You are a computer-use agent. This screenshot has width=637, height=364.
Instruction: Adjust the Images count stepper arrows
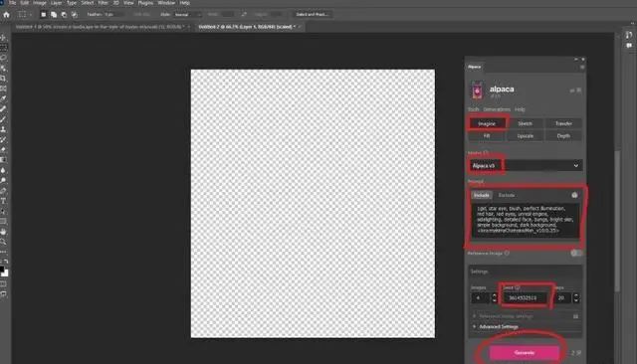[x=494, y=297]
